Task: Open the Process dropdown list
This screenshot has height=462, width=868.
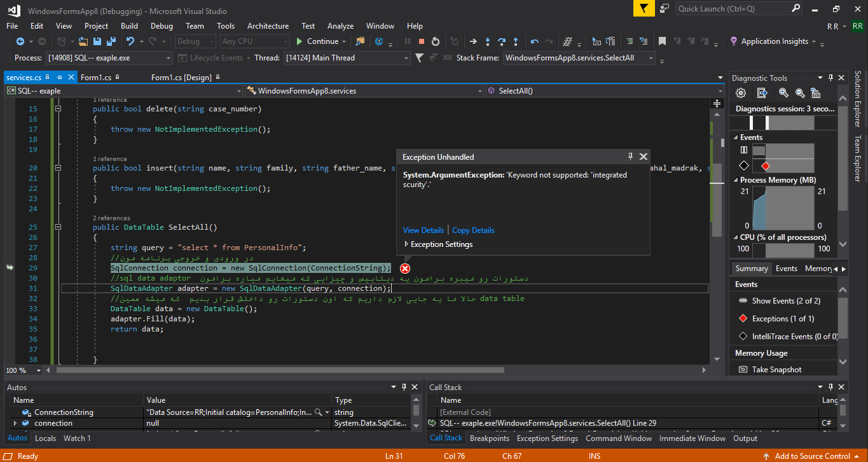Action: point(169,58)
